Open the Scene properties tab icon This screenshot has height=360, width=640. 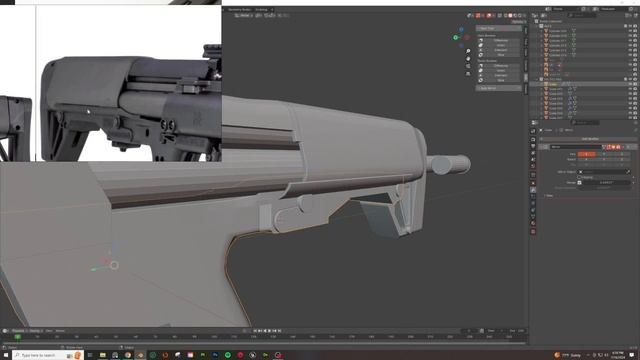click(533, 160)
